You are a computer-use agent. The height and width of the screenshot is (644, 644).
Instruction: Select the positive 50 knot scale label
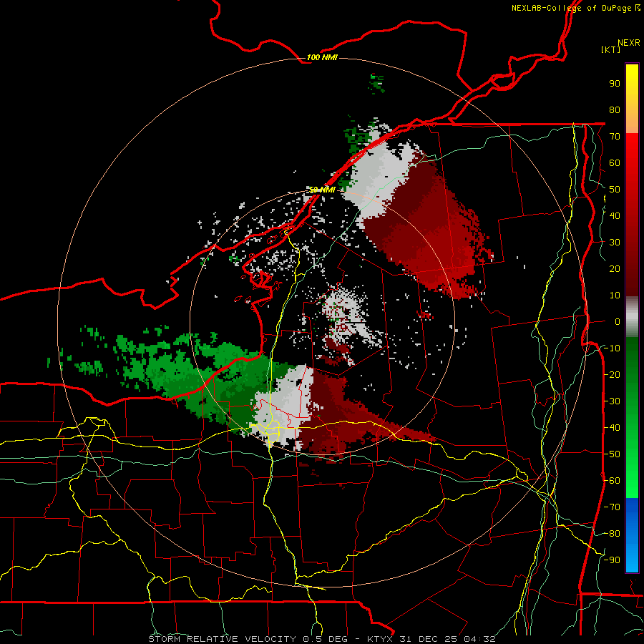click(x=615, y=190)
